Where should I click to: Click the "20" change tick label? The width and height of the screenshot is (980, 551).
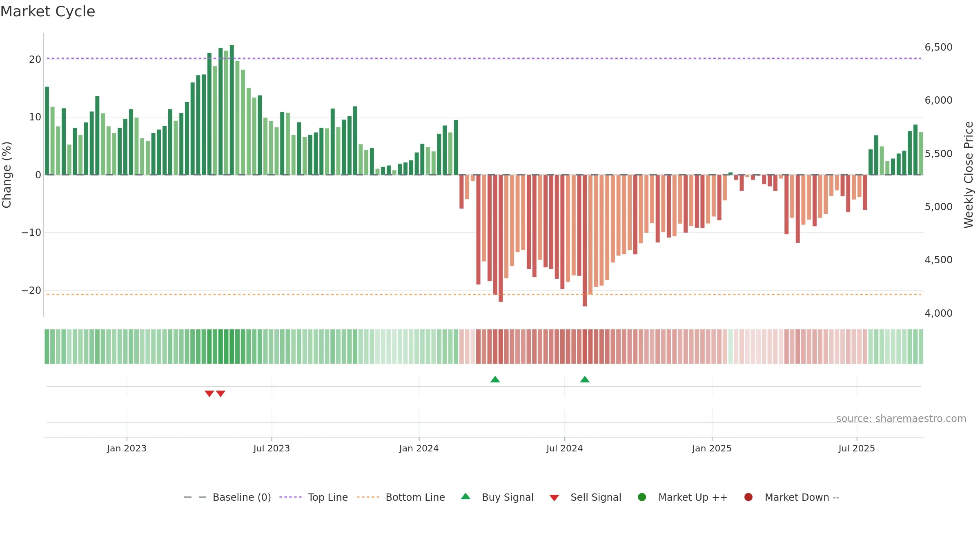pyautogui.click(x=35, y=59)
